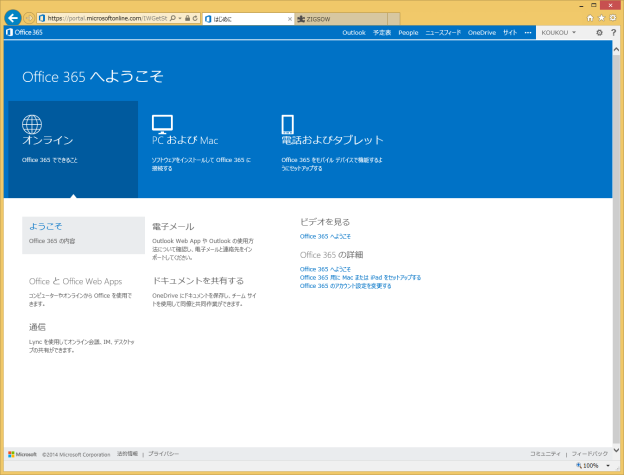
Task: Click the IE home icon
Action: (590, 18)
